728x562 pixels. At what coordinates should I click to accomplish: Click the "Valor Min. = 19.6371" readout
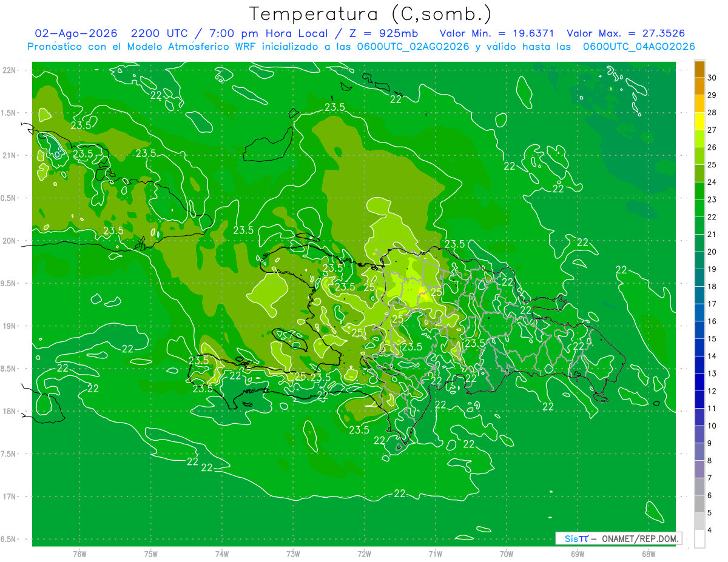(x=497, y=34)
